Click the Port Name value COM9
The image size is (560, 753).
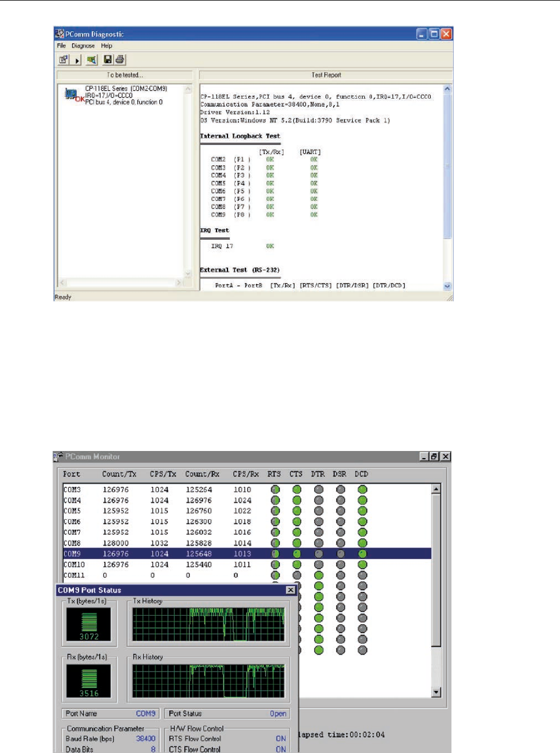tap(145, 714)
